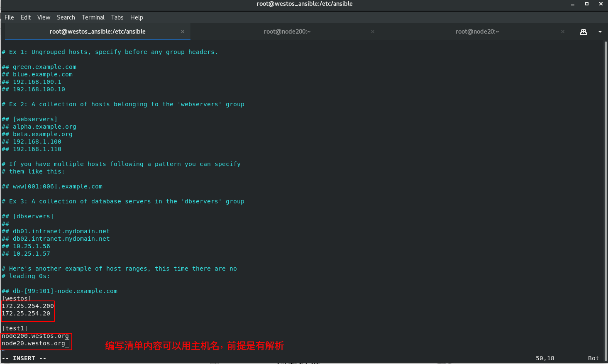Screen dimensions: 608x364
Task: Click the line '## db02.intranet.mydomain.net'
Action: pos(56,239)
